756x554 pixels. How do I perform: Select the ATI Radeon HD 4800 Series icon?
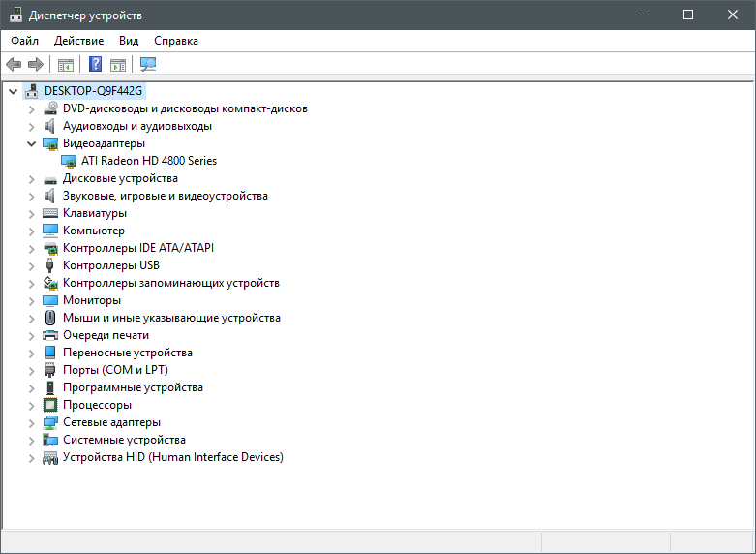[x=69, y=161]
